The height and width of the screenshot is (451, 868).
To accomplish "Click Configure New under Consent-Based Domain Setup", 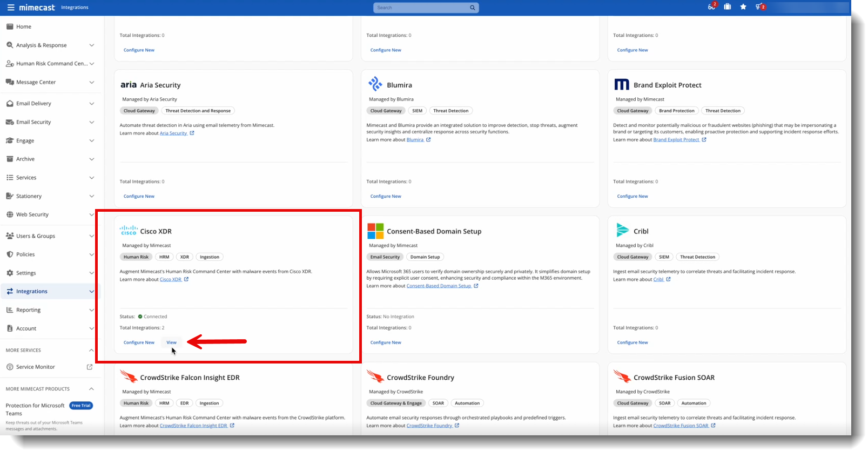I will pos(386,342).
